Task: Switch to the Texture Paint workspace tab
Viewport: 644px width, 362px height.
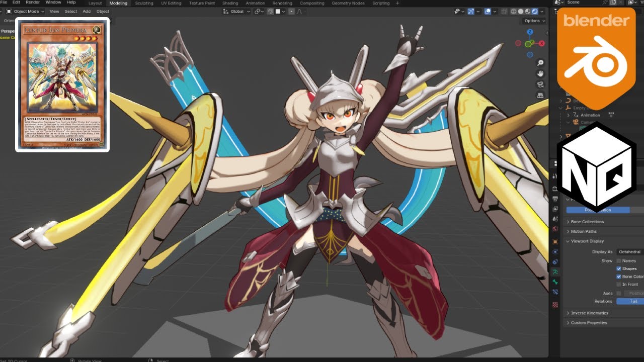Action: pos(202,3)
